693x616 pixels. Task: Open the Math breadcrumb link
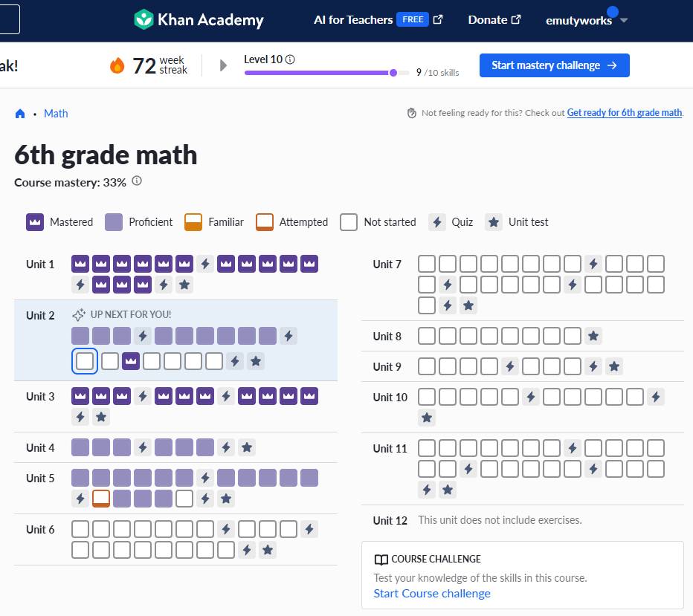point(56,114)
